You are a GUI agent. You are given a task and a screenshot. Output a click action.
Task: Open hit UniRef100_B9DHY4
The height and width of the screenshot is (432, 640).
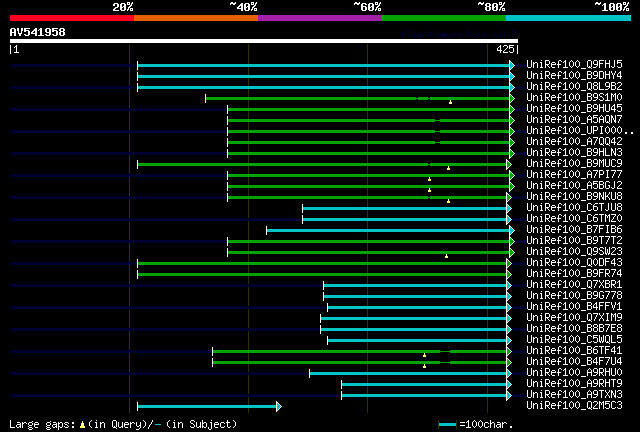click(574, 75)
